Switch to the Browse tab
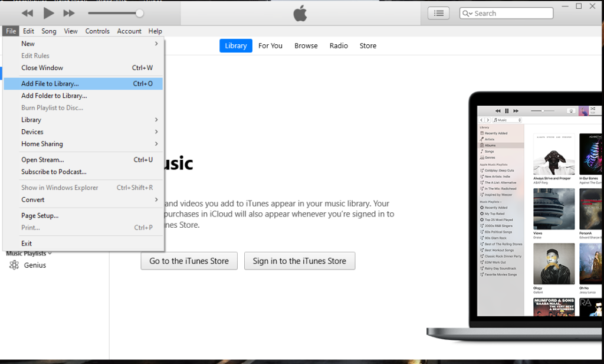This screenshot has height=364, width=604. coord(306,46)
